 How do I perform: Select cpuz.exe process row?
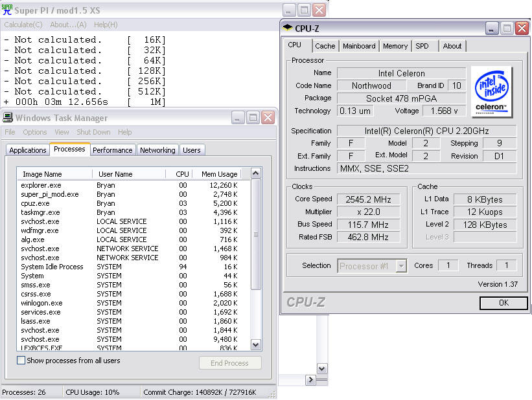pos(133,203)
